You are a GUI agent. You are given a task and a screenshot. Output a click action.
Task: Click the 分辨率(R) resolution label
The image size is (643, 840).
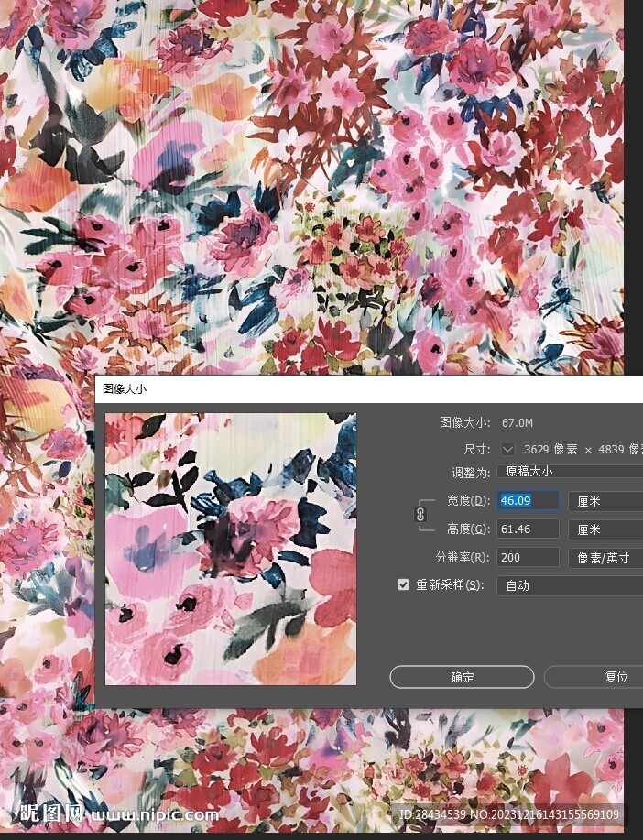pos(462,557)
